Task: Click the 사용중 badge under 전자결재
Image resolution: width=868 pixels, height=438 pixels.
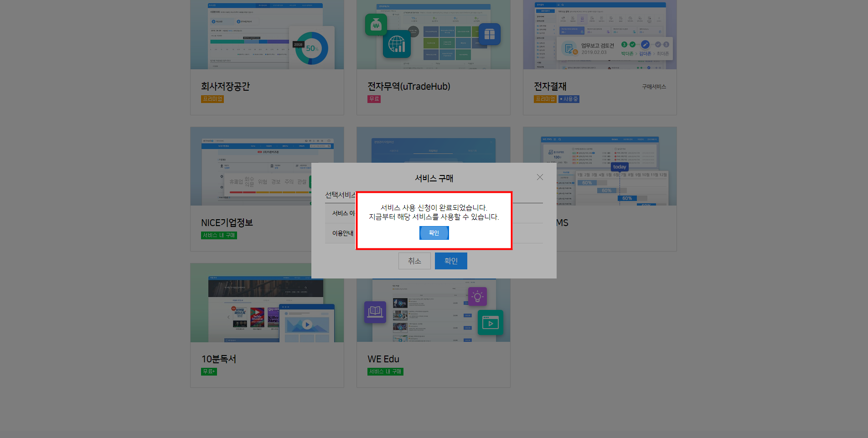Action: (569, 99)
